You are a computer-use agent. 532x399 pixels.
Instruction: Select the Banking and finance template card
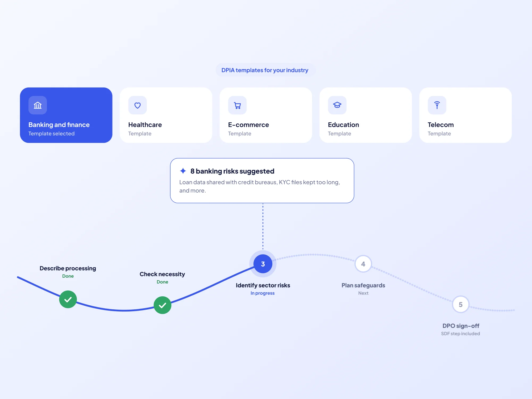(66, 115)
